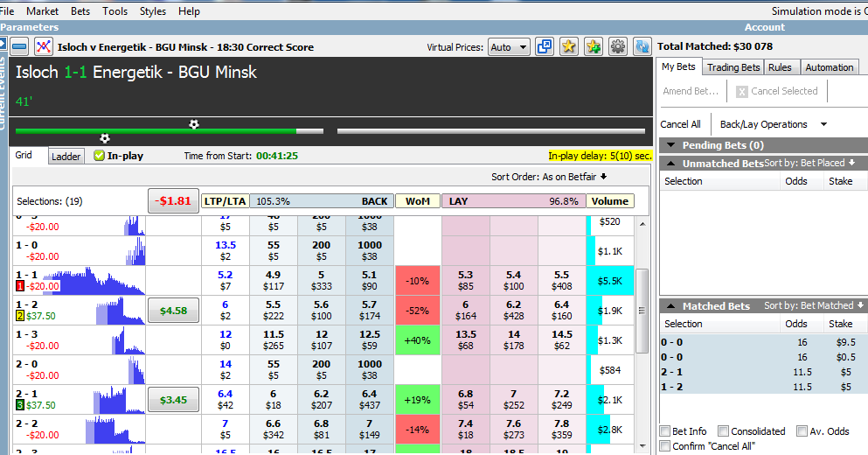Click the refresh market icon

click(642, 47)
